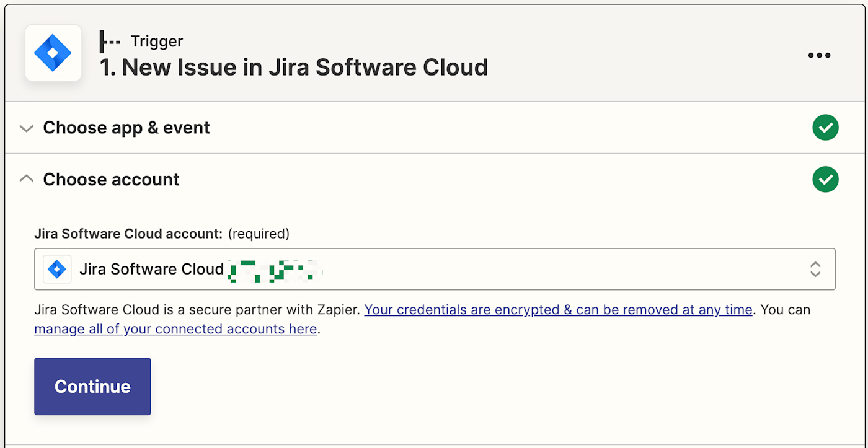Click the small Jira icon inside account field
868x448 pixels.
[57, 269]
